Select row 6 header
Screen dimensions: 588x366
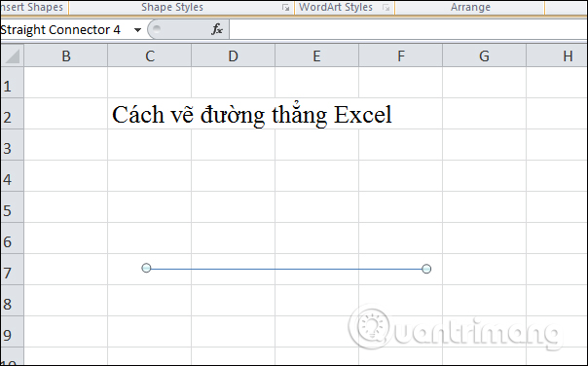pos(12,238)
